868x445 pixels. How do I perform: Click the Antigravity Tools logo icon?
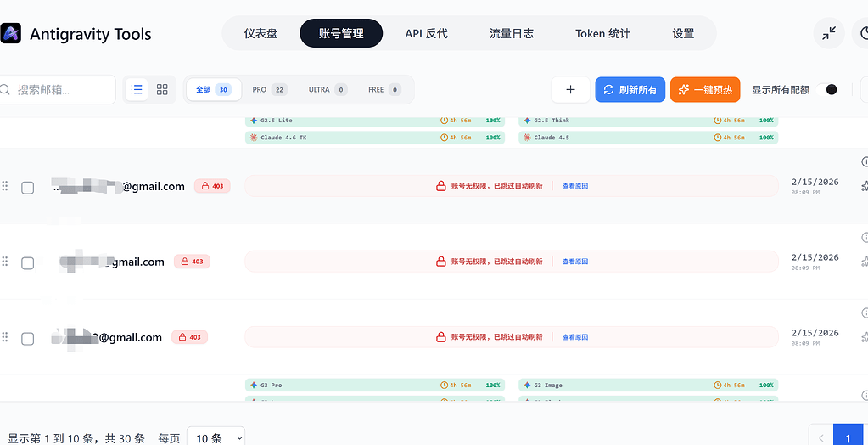(x=10, y=33)
